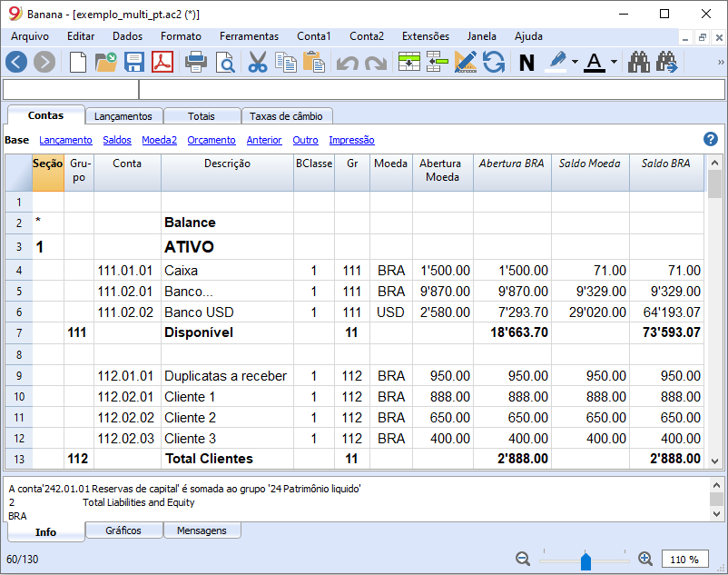This screenshot has height=575, width=728.
Task: Save the file with floppy disk icon
Action: [134, 62]
